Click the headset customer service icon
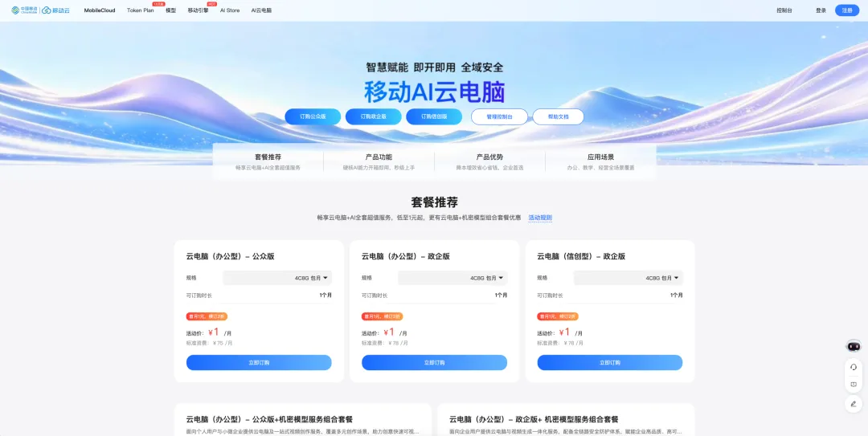 click(854, 367)
